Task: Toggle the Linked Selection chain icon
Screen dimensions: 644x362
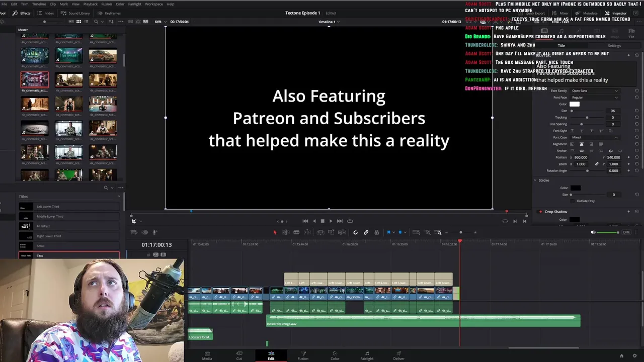Action: [x=366, y=232]
